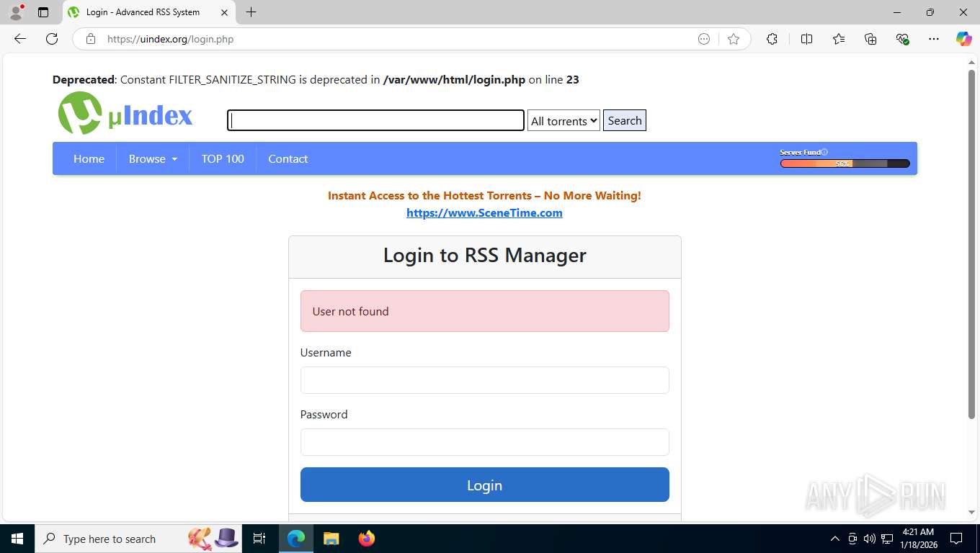
Task: Submit the blue Login button
Action: [485, 485]
